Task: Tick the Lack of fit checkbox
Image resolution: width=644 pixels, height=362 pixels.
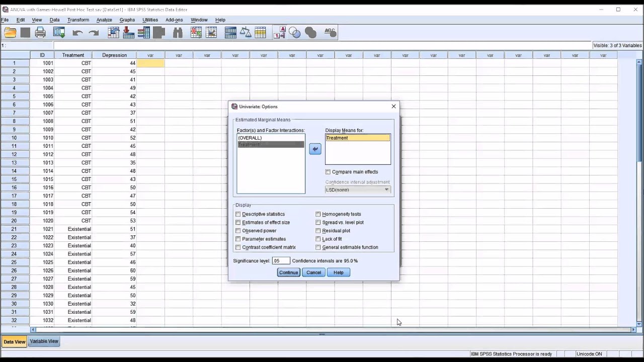Action: coord(318,239)
